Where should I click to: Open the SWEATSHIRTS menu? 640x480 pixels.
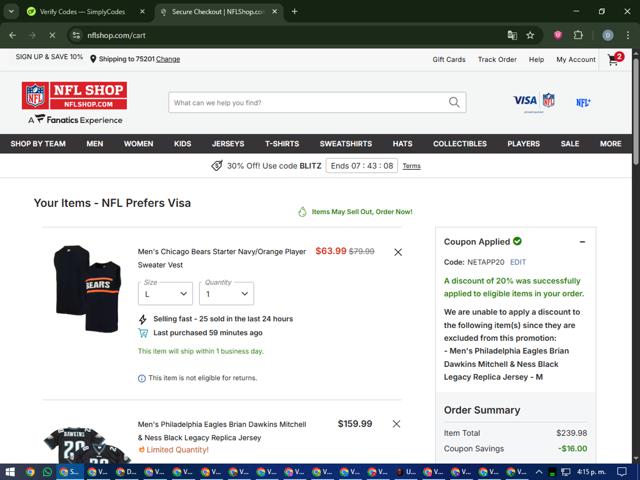coord(346,144)
